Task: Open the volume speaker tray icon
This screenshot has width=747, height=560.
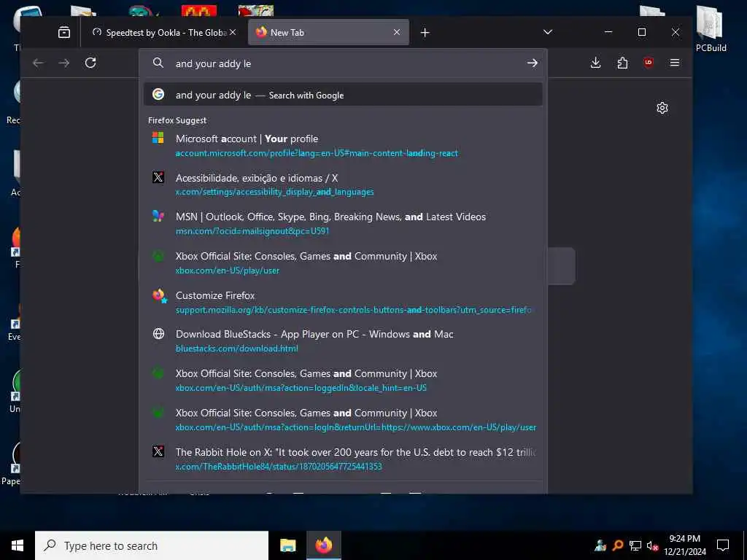Action: (652, 545)
